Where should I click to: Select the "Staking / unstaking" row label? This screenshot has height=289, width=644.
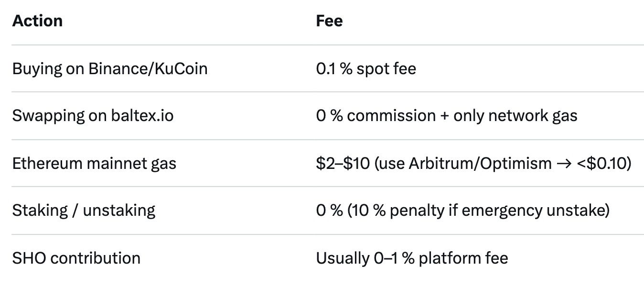click(x=84, y=211)
